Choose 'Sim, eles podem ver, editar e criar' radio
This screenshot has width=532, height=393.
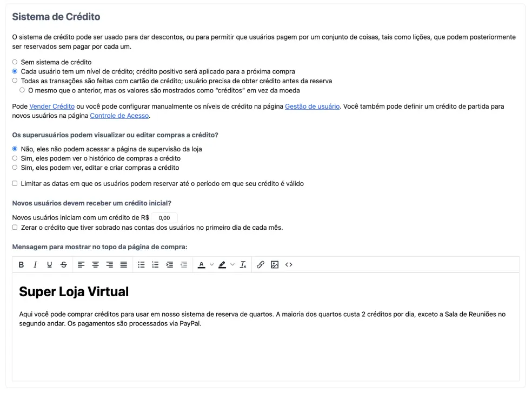pyautogui.click(x=15, y=168)
